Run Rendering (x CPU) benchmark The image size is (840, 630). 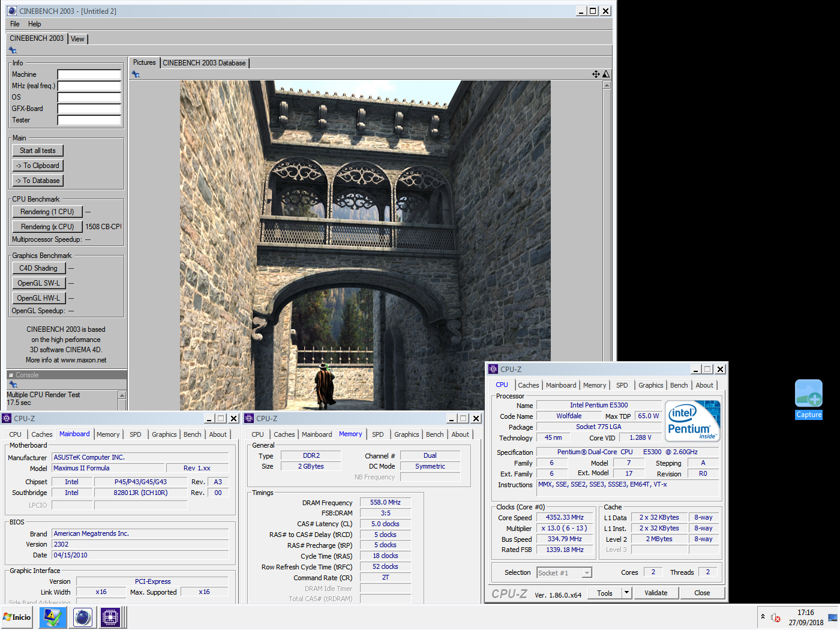47,227
